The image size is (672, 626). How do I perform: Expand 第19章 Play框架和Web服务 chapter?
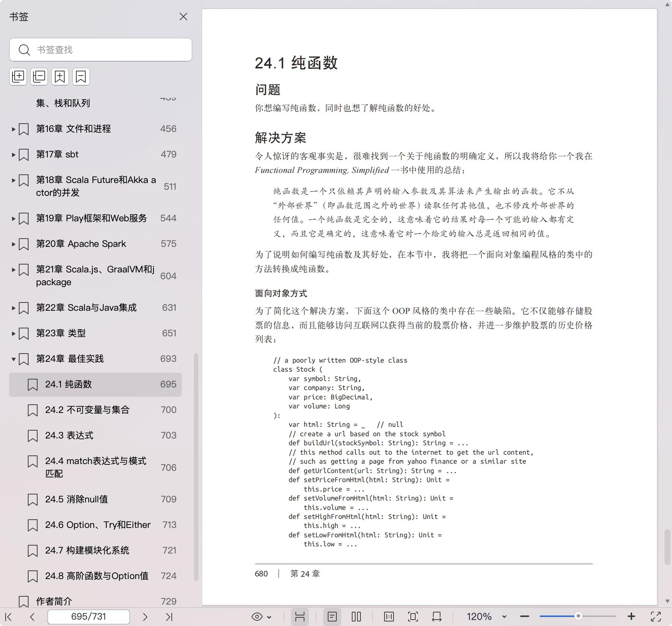pos(14,219)
